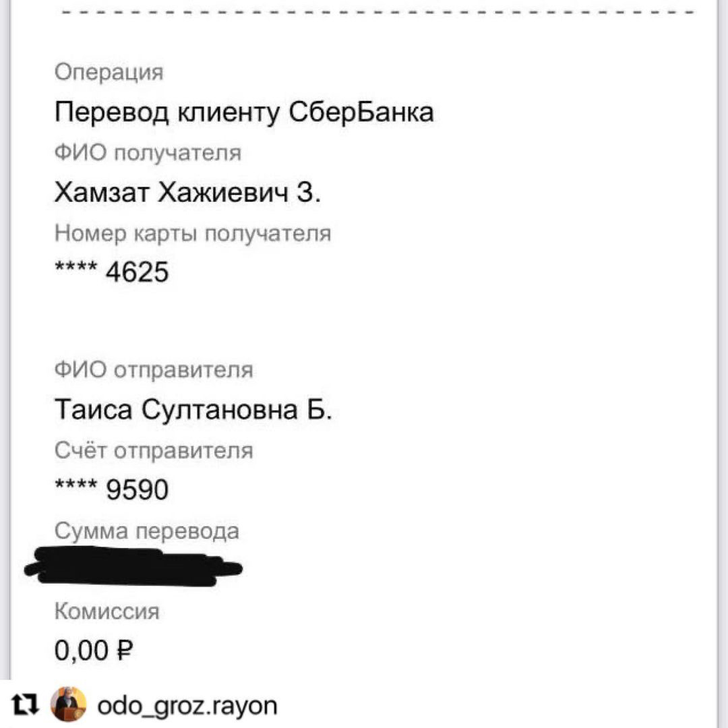The image size is (728, 728).
Task: Click the ФИО отправителя label
Action: 153,370
